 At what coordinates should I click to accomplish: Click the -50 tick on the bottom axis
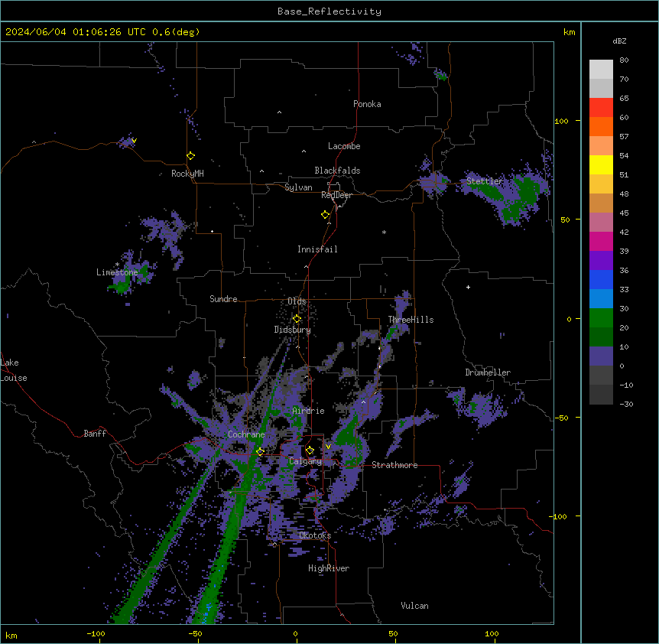pos(195,633)
